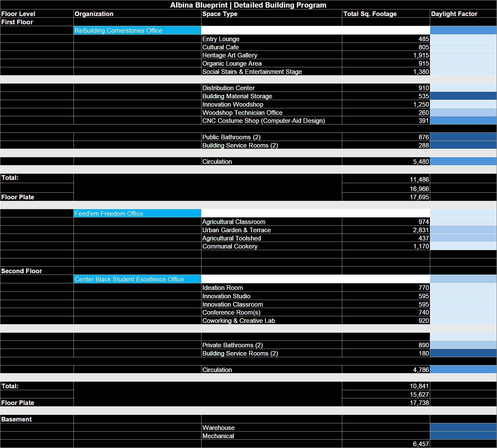Select the Space Type header cell
Image resolution: width=497 pixels, height=448 pixels.
[x=272, y=14]
